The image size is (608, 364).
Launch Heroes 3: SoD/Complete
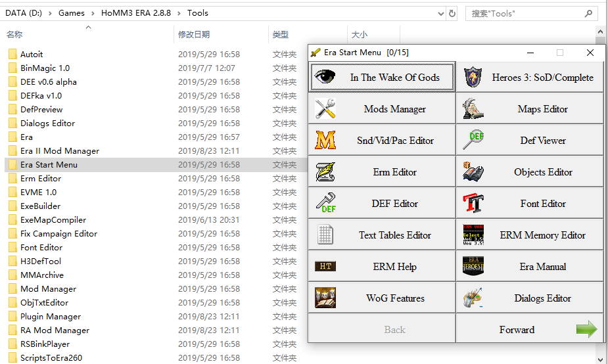click(x=530, y=77)
